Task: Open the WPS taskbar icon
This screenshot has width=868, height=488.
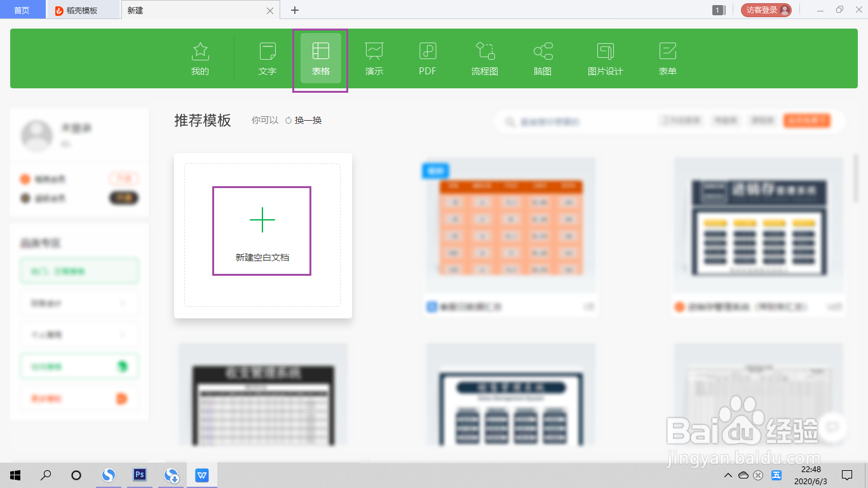Action: (x=202, y=475)
